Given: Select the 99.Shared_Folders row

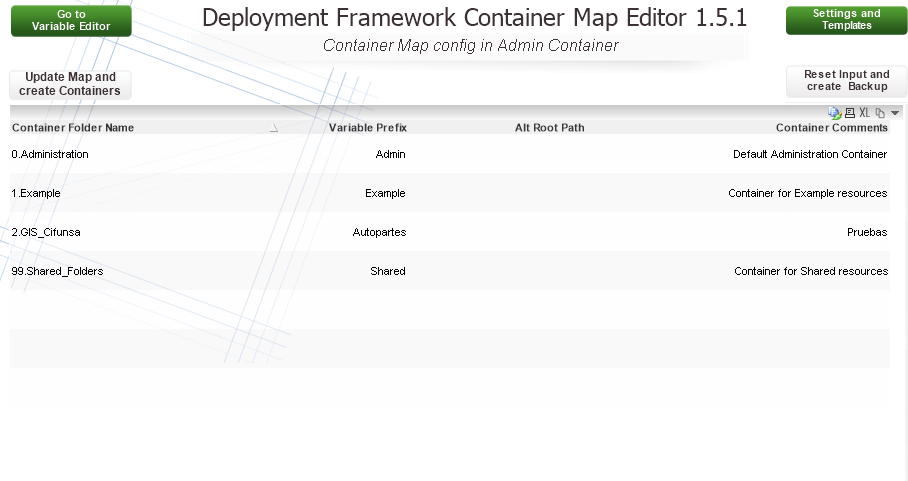Looking at the screenshot, I should click(x=57, y=271).
